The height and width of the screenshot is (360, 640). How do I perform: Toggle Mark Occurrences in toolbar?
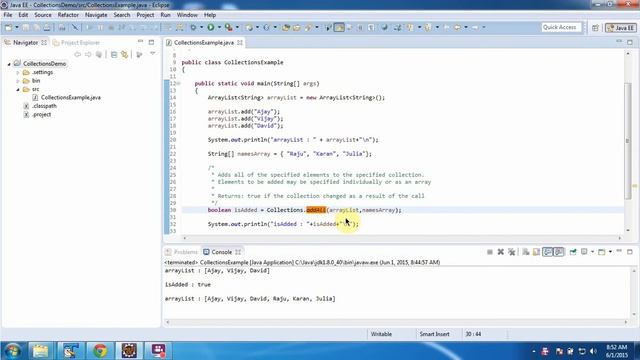click(x=339, y=27)
